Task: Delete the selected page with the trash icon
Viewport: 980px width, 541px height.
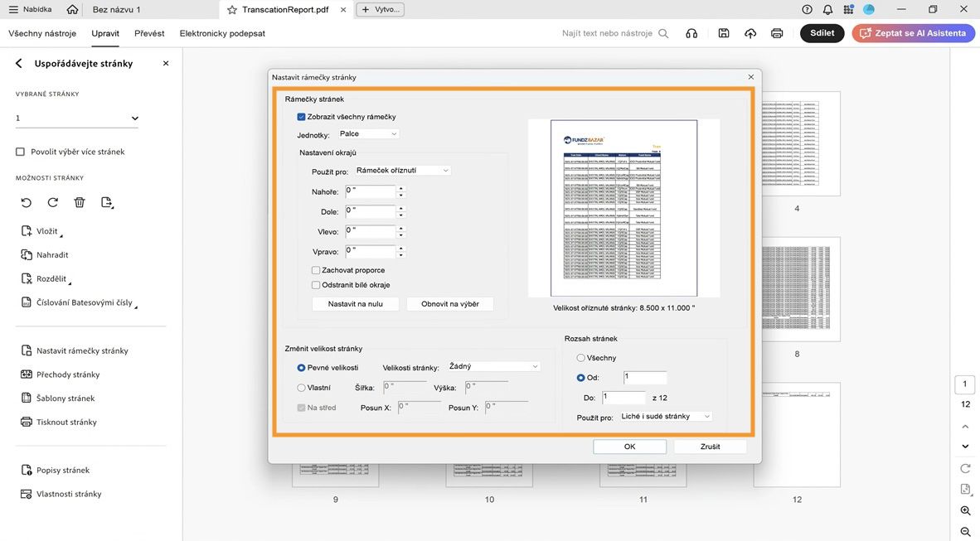Action: [80, 202]
